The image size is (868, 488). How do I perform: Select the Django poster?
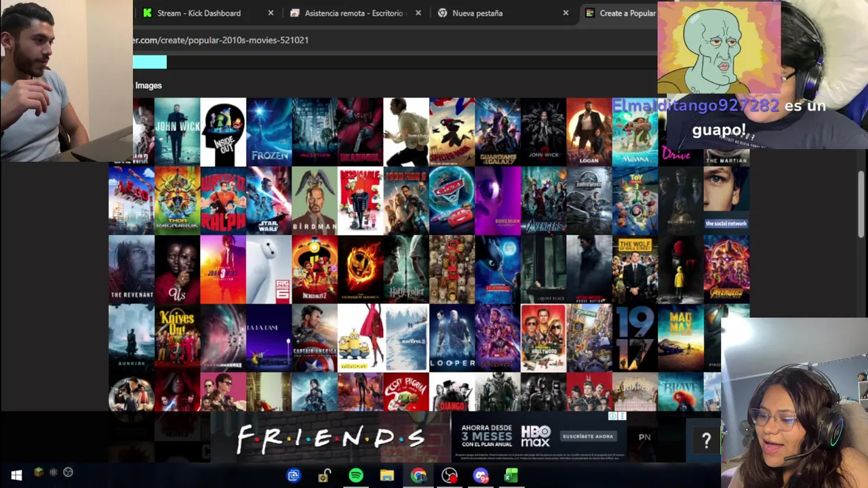point(452,392)
